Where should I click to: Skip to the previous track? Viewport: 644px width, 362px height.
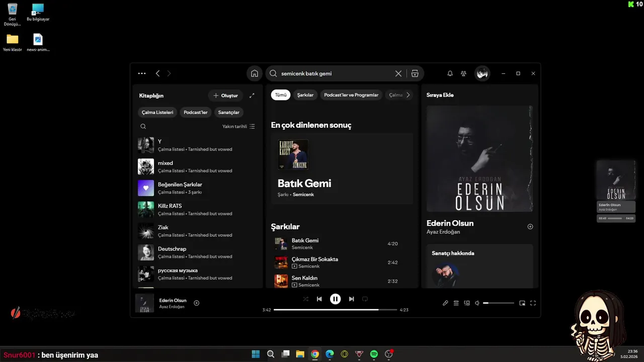[x=319, y=299]
